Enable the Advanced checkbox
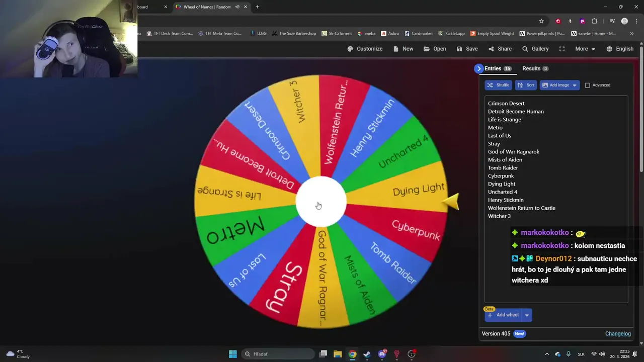Viewport: 644px width, 362px height. [x=587, y=85]
